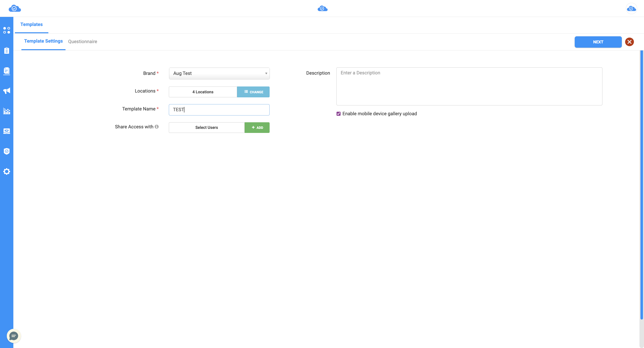This screenshot has width=644, height=348.
Task: Switch to Template Settings tab
Action: [43, 41]
